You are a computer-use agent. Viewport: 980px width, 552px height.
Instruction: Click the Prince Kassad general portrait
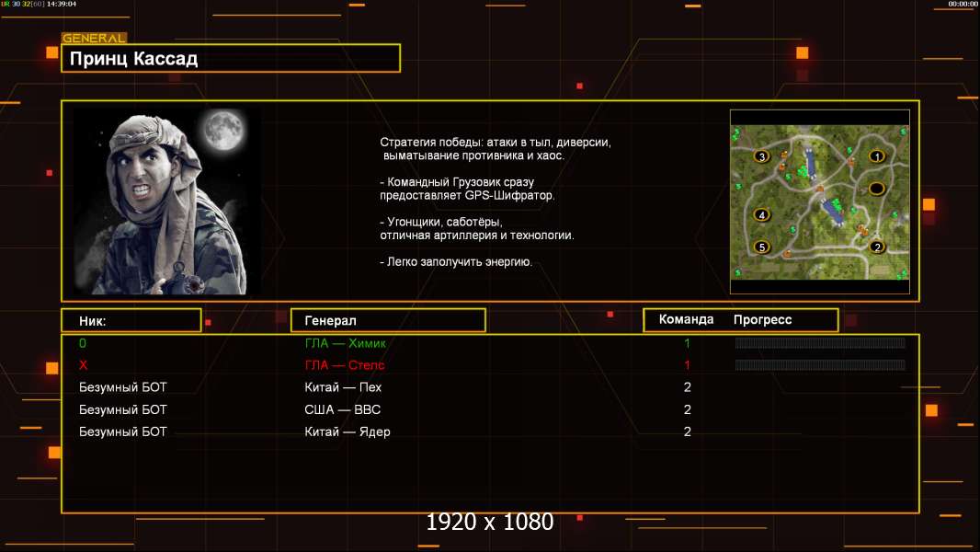167,201
